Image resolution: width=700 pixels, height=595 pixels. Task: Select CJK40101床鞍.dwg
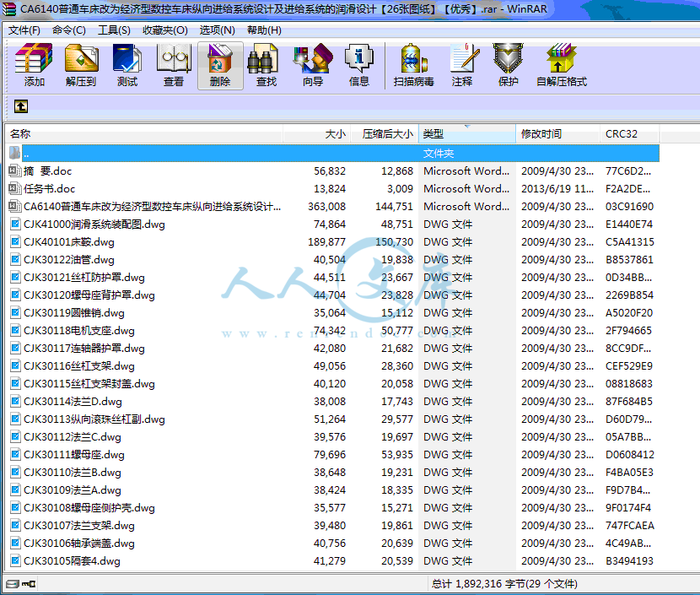coord(69,241)
